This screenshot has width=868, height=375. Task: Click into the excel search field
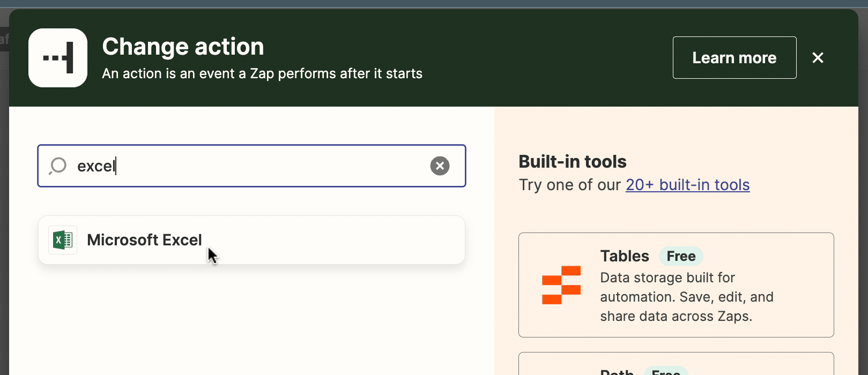251,166
